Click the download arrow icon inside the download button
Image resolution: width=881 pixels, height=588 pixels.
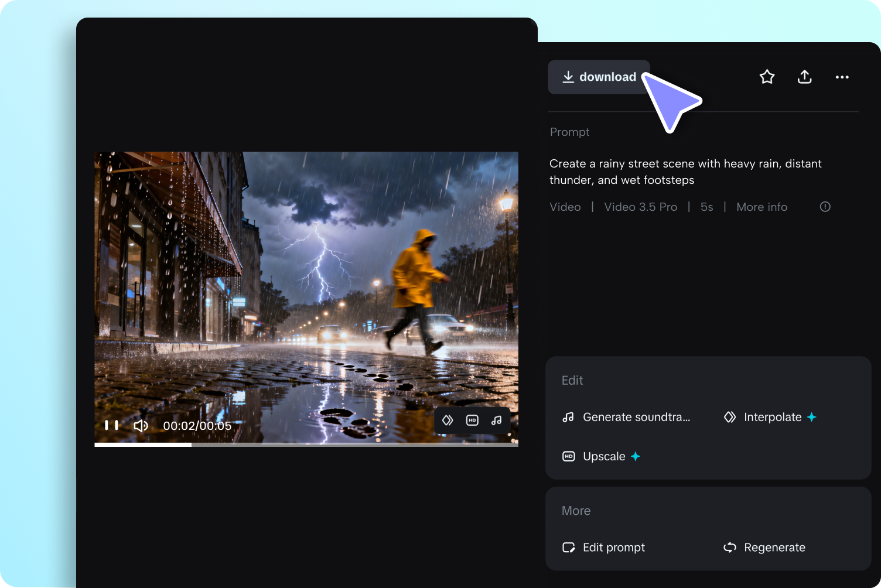(568, 77)
